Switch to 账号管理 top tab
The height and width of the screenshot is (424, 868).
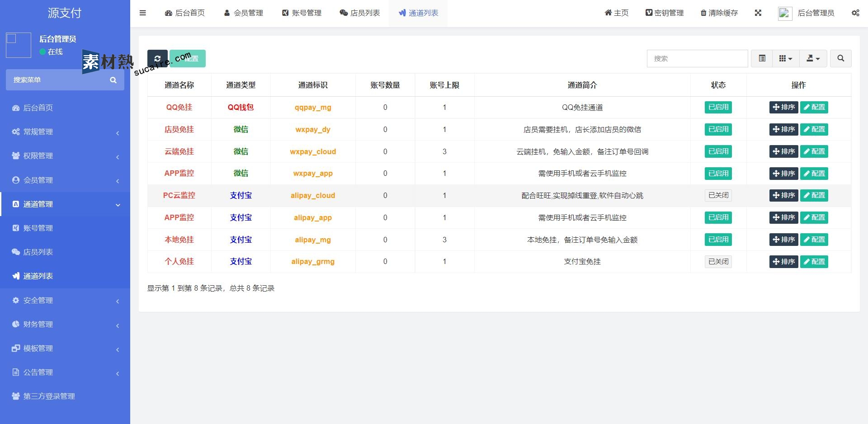point(302,13)
